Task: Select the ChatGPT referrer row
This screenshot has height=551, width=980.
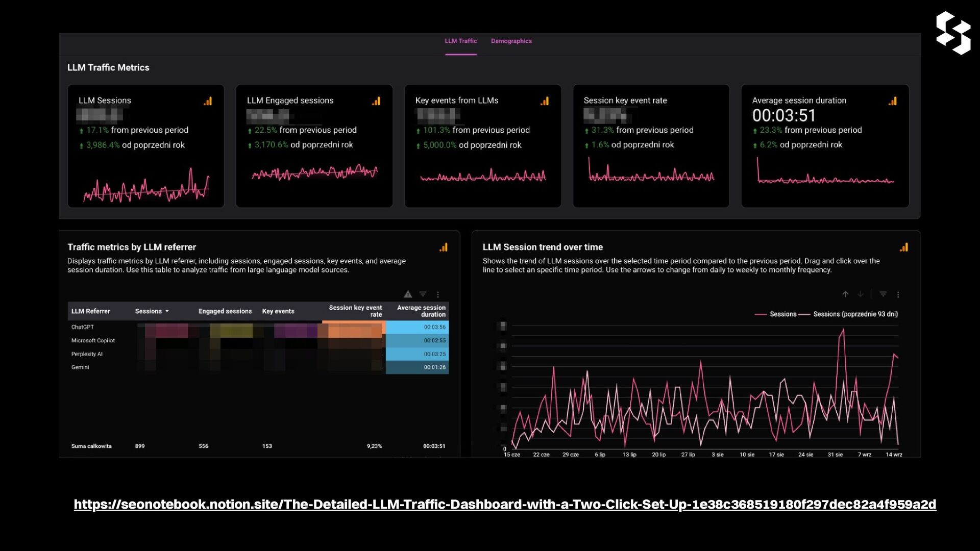Action: coord(83,327)
